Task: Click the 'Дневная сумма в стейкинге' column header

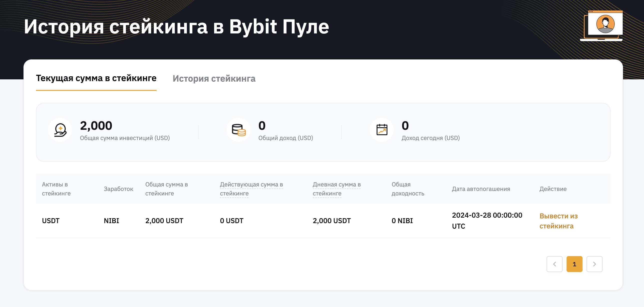Action: coord(337,189)
